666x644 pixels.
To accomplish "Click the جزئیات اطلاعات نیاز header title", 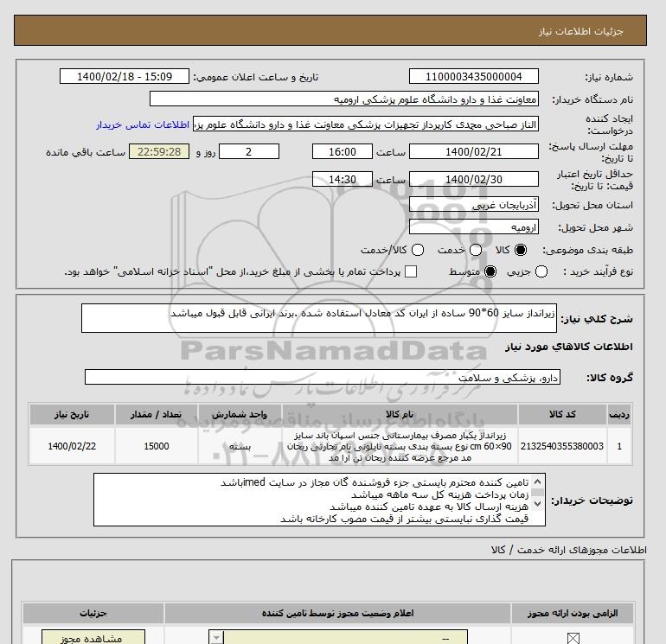I will tap(580, 31).
